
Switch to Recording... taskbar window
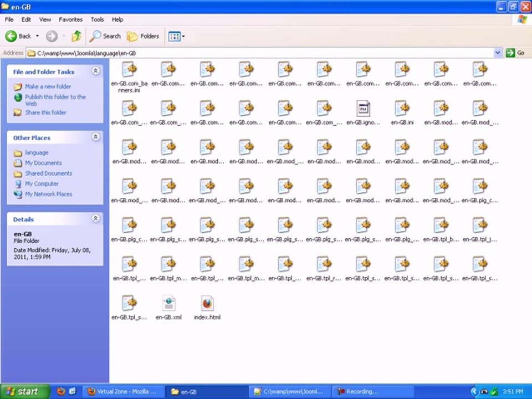point(372,392)
